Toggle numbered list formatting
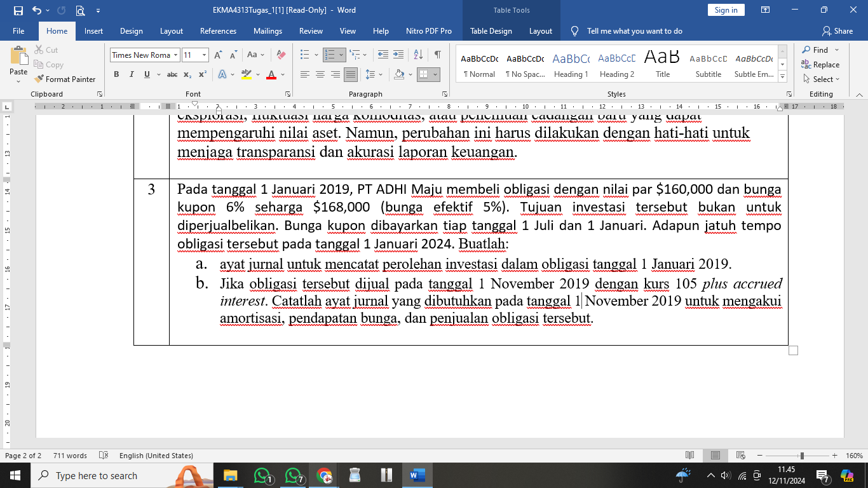Screen dimensions: 868x488 tap(329, 55)
